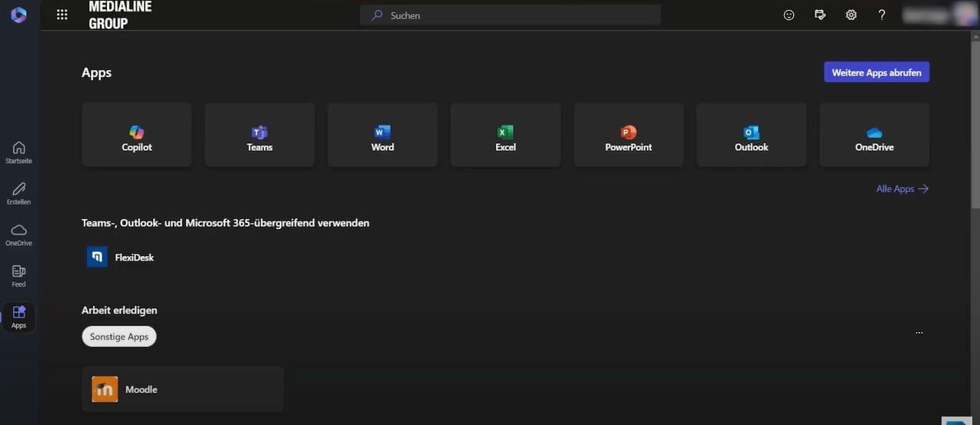Expand the three-dots more options menu
The width and height of the screenshot is (980, 425).
(x=918, y=333)
